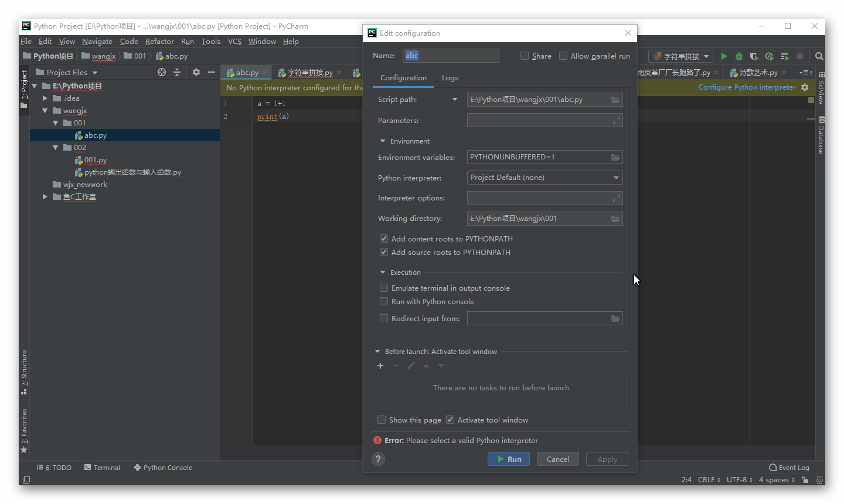Click the Run button in dialog

(x=509, y=459)
